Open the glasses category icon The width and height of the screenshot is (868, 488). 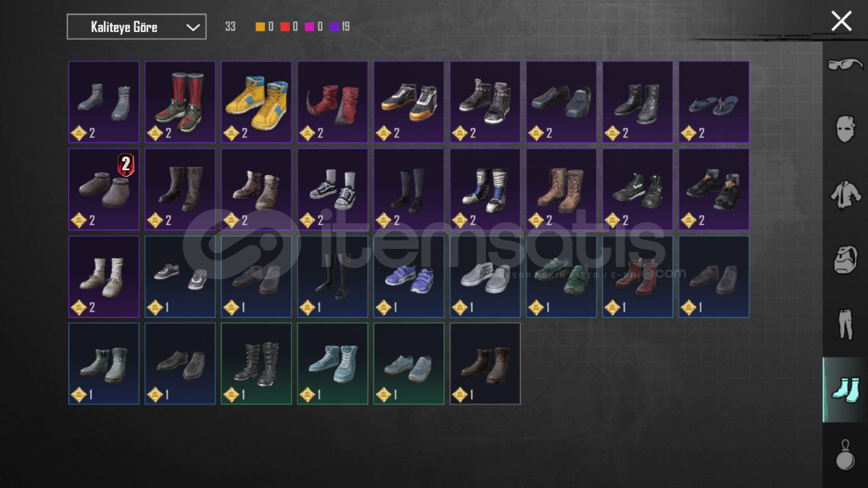(845, 65)
